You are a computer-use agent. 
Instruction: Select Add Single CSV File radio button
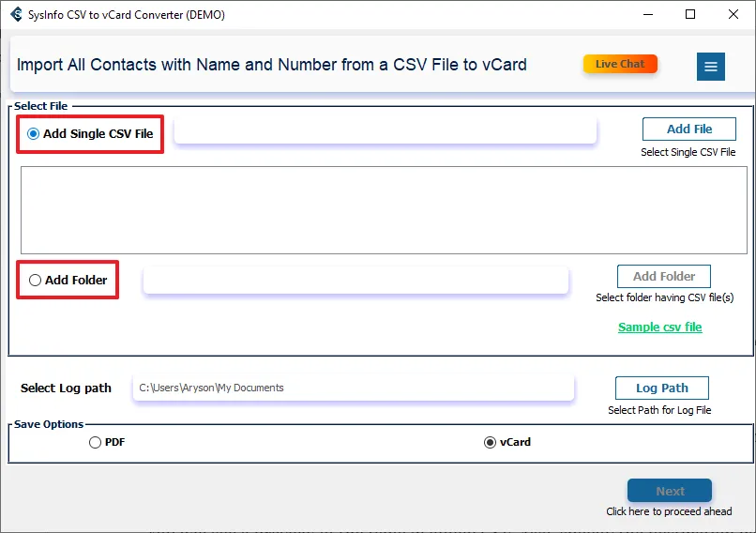pos(33,133)
